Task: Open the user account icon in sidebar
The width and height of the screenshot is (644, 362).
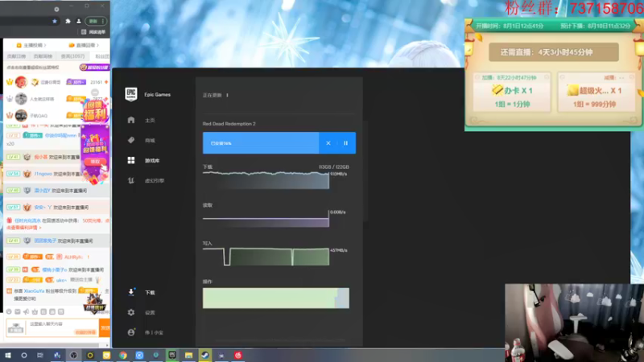Action: [x=131, y=332]
